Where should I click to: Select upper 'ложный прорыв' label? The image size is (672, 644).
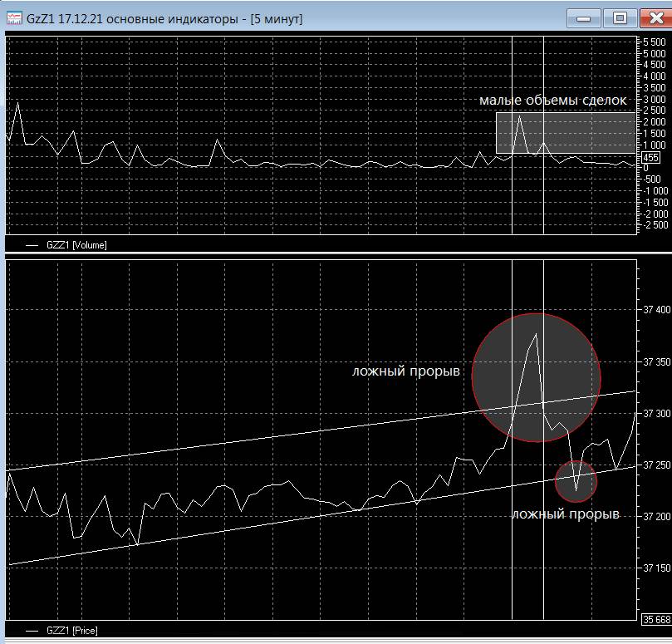[406, 371]
